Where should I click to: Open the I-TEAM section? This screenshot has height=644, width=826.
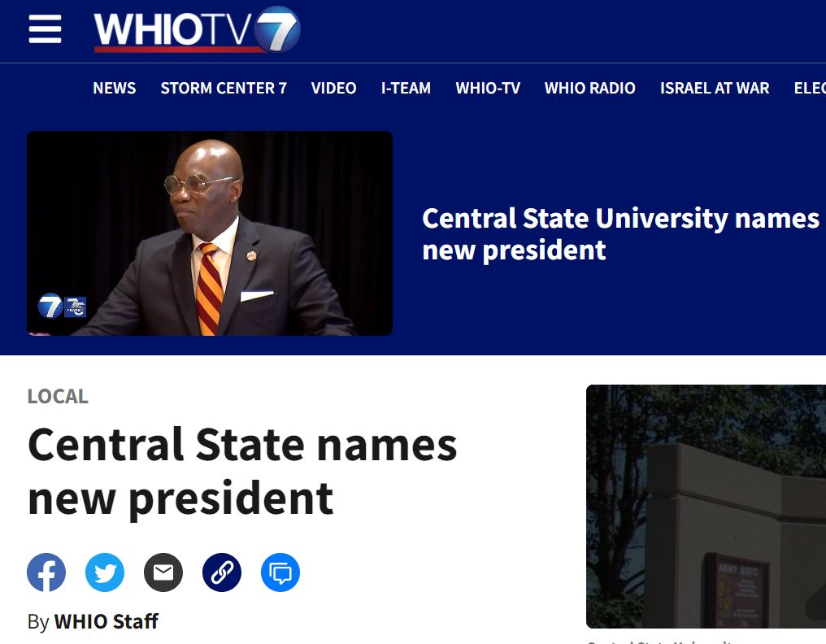tap(406, 88)
